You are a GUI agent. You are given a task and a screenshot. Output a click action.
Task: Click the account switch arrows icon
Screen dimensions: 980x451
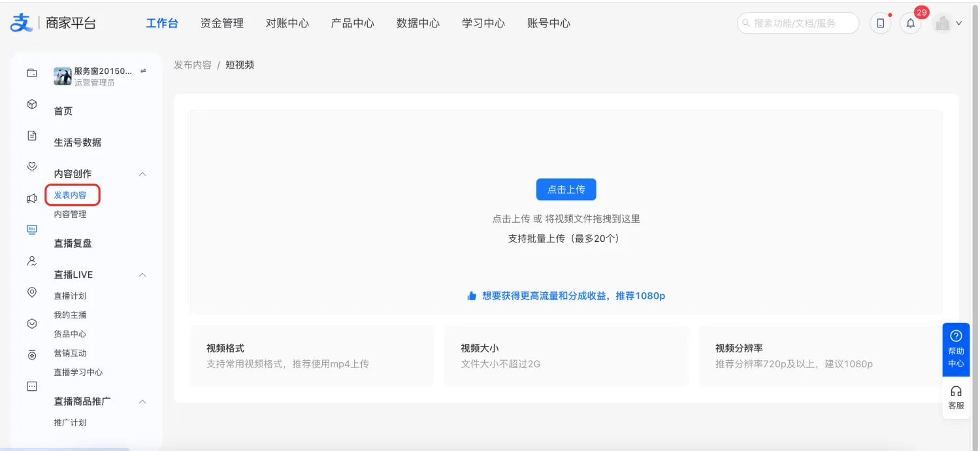click(143, 71)
